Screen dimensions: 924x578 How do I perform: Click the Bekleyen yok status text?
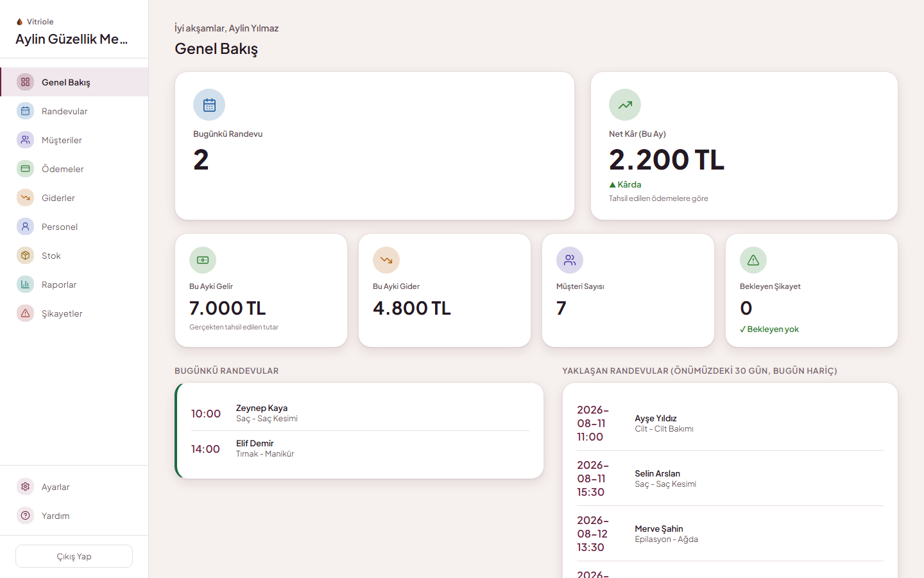(x=769, y=329)
